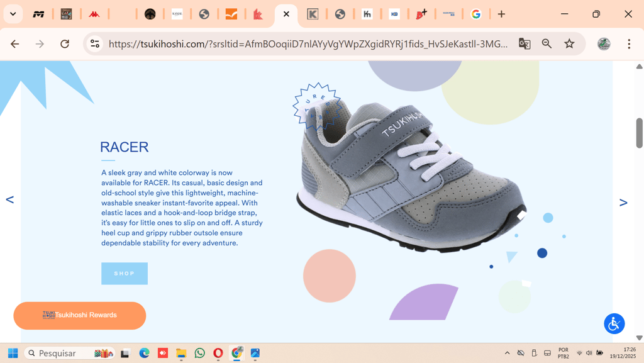Image resolution: width=644 pixels, height=363 pixels.
Task: Open the red AnyDesk taskbar app
Action: coord(163,353)
